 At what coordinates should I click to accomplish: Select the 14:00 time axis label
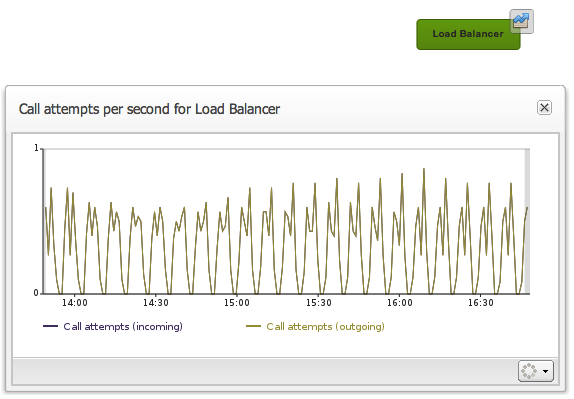75,303
